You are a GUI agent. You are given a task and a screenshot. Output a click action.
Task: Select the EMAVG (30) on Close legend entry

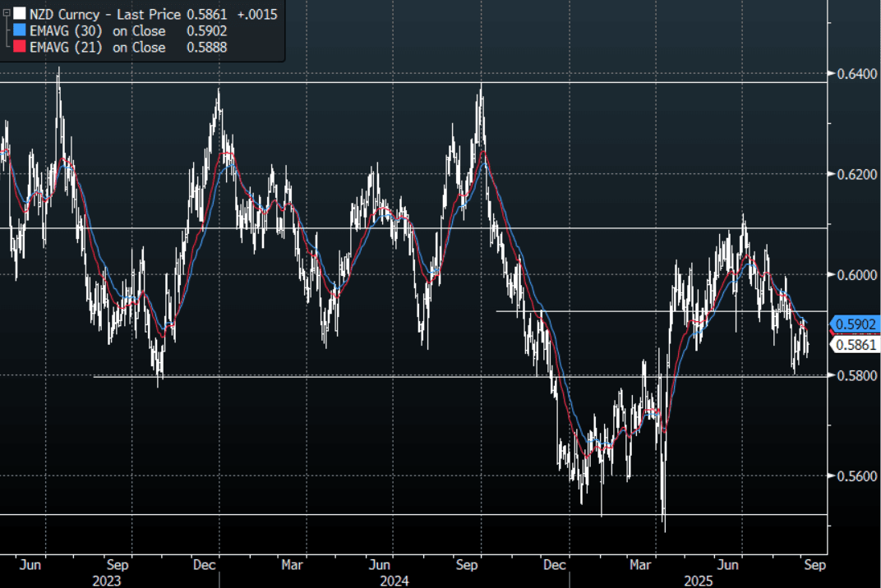(97, 31)
